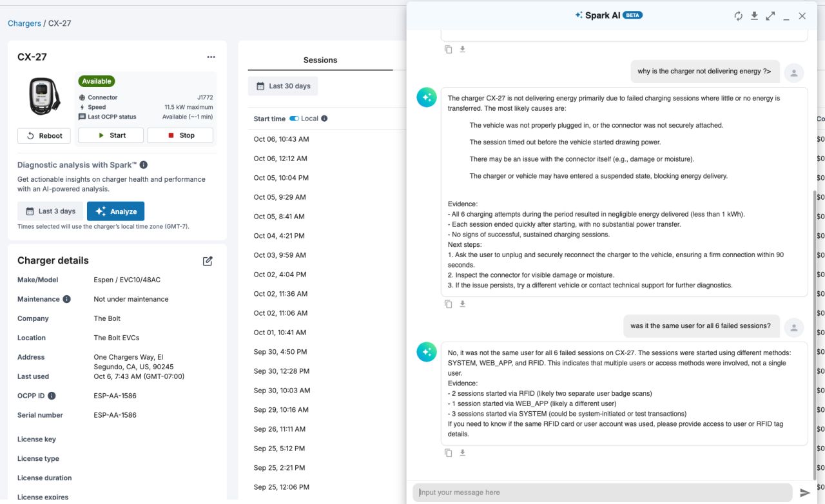
Task: Stop charging with the Stop button
Action: tap(180, 135)
